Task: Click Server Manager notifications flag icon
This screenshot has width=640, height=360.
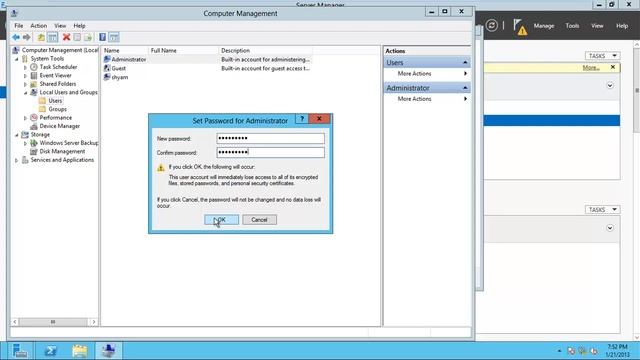Action: tap(520, 27)
